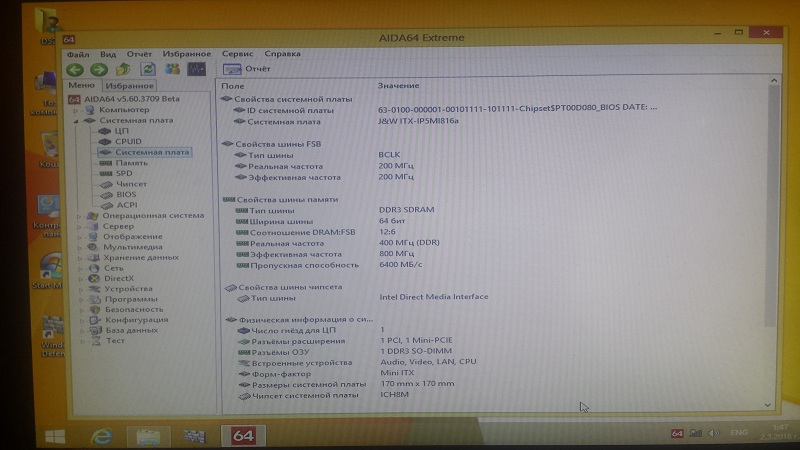This screenshot has height=450, width=800.
Task: Expand the Мультимедиа node arrow
Action: 80,247
